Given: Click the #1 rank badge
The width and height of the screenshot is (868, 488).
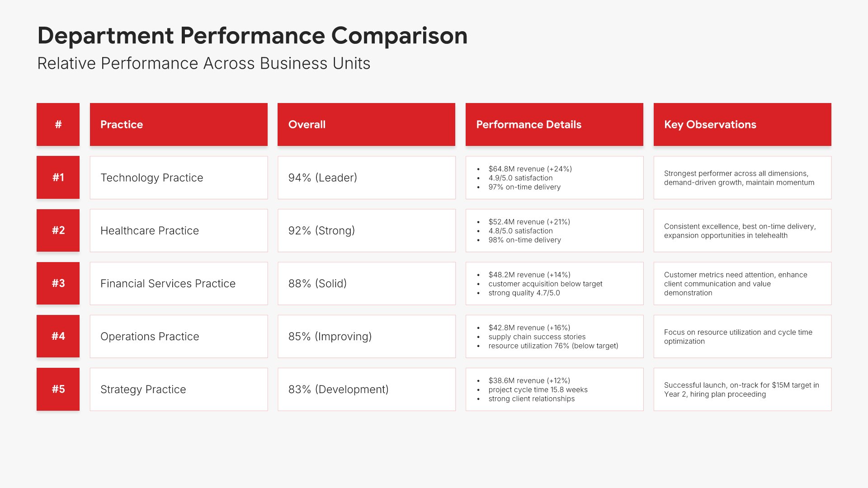Looking at the screenshot, I should pyautogui.click(x=58, y=177).
